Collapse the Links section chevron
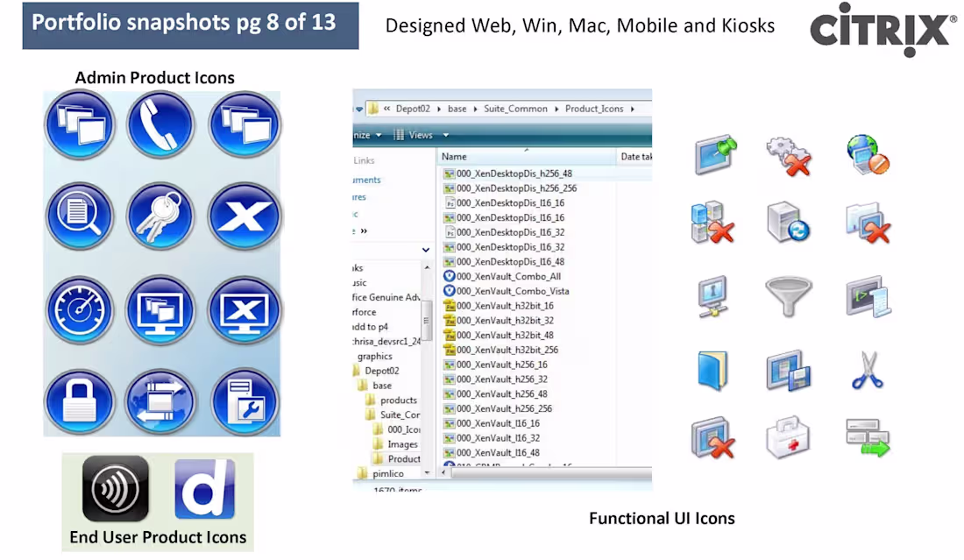 click(x=425, y=250)
